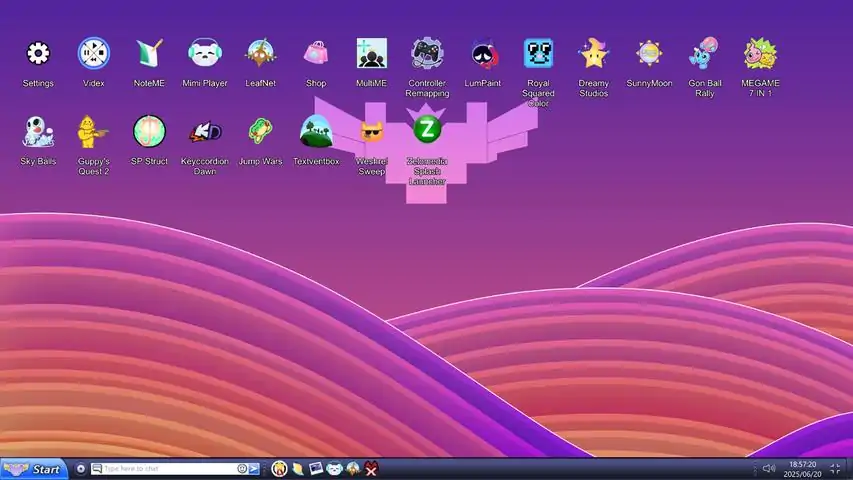The width and height of the screenshot is (853, 480).
Task: Launch LumPaint from the desktop
Action: coord(483,54)
